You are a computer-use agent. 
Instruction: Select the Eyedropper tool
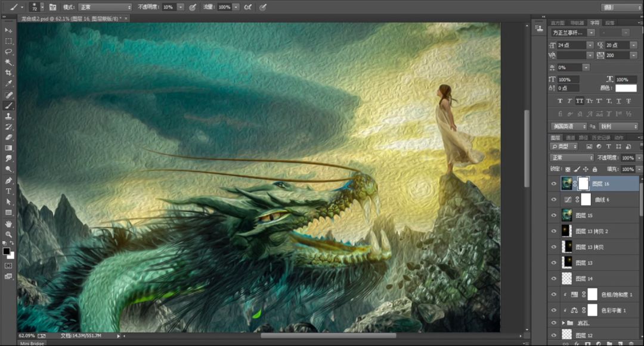tap(8, 83)
